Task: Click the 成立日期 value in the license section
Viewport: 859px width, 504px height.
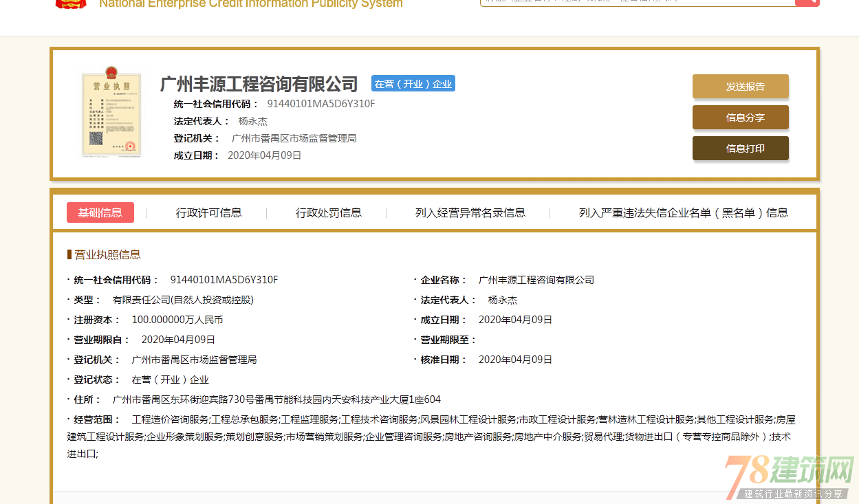Action: (516, 320)
